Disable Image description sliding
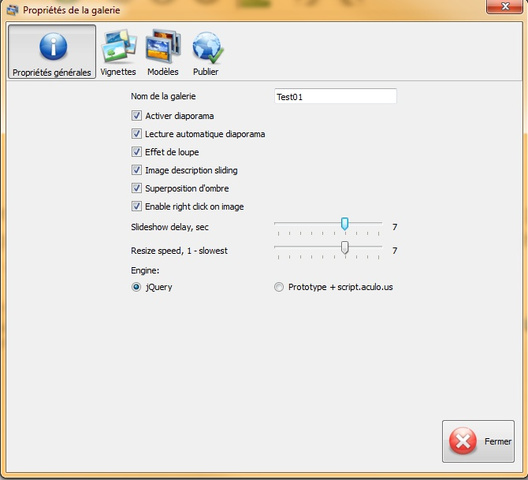 pos(136,170)
